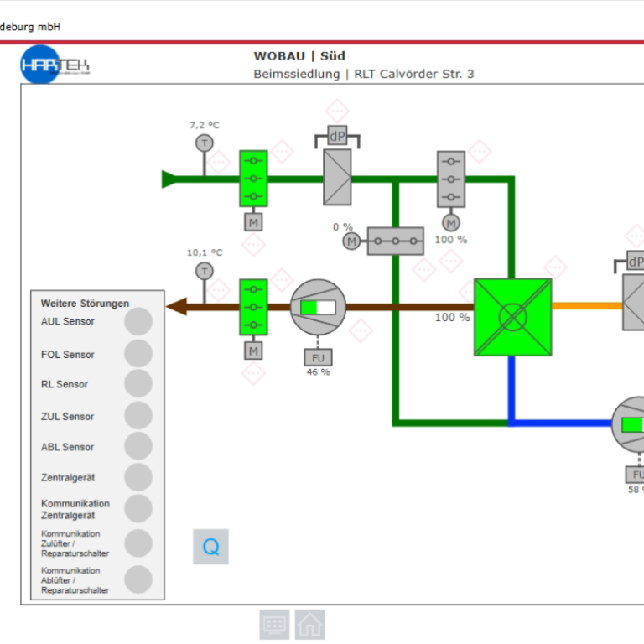Open the home screen via house icon
The image size is (644, 644).
coord(309,625)
